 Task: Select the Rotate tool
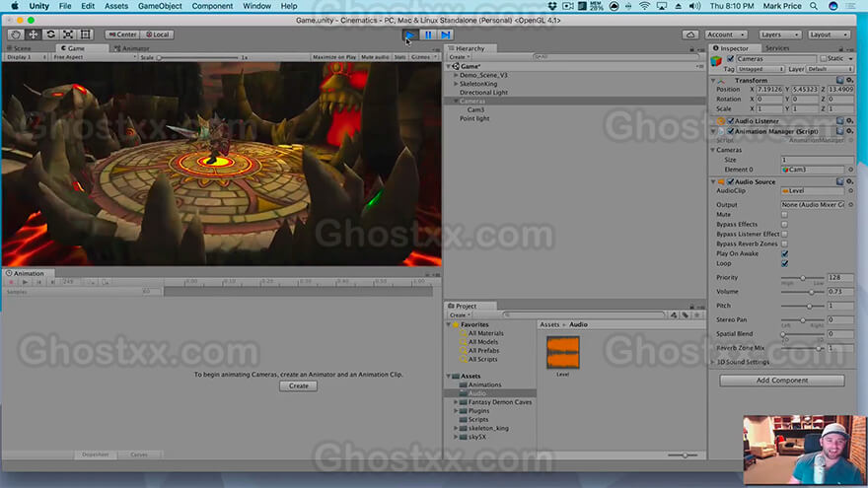pyautogui.click(x=50, y=35)
